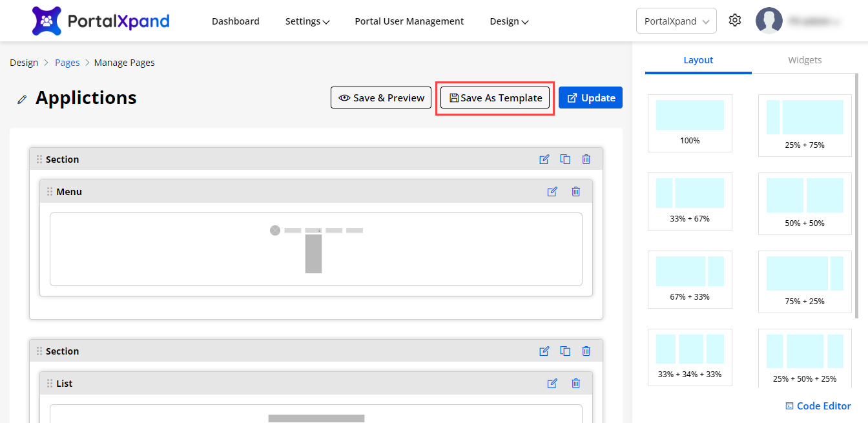Edit the Menu widget
868x423 pixels.
coord(552,192)
